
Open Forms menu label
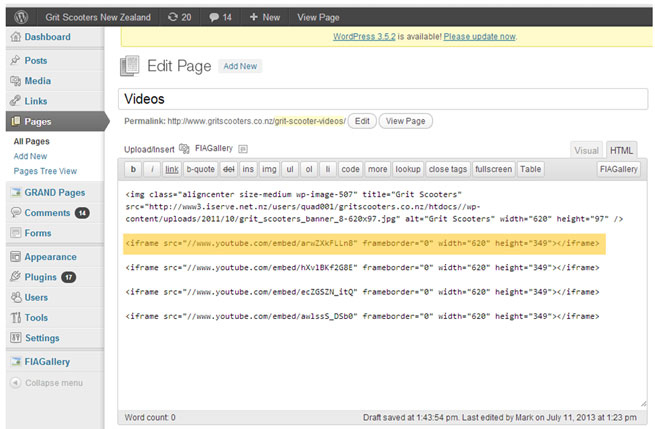pos(38,233)
